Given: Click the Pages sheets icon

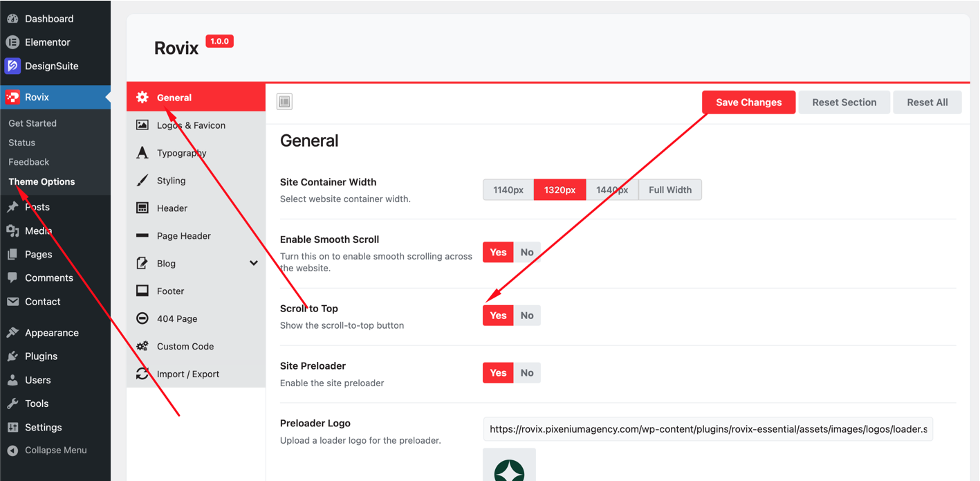Looking at the screenshot, I should (x=12, y=254).
